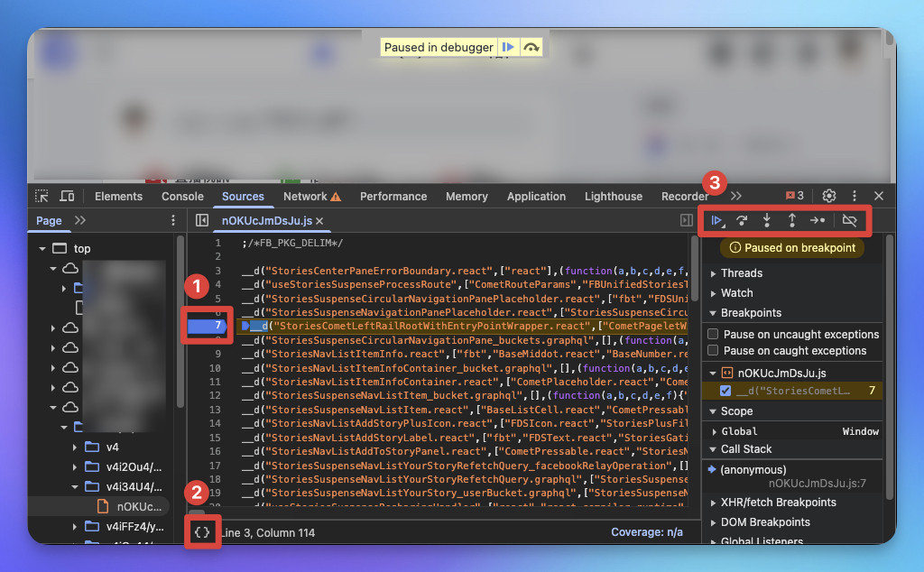Open the Console tab
The width and height of the screenshot is (924, 572).
click(182, 196)
